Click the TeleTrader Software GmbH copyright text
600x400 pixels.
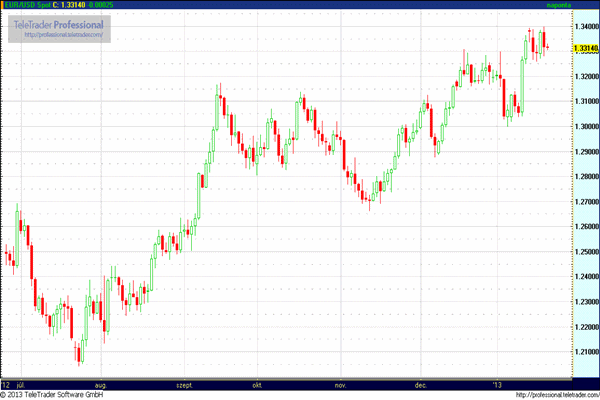tap(54, 394)
